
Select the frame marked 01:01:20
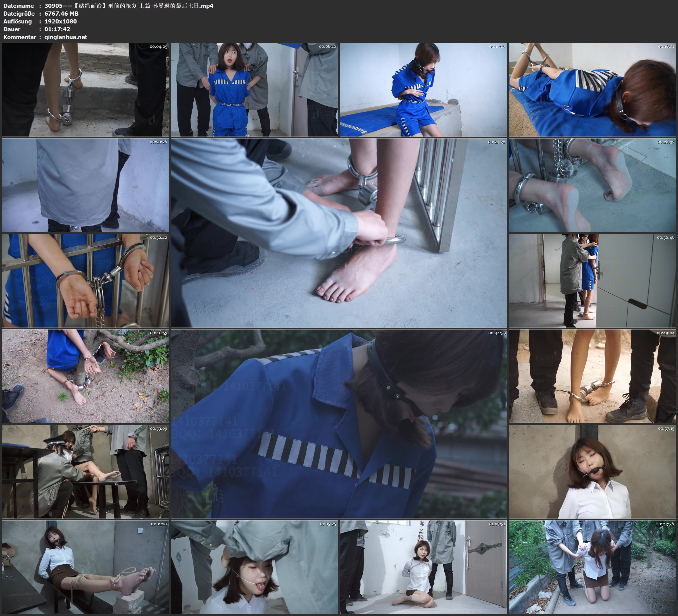(85, 567)
